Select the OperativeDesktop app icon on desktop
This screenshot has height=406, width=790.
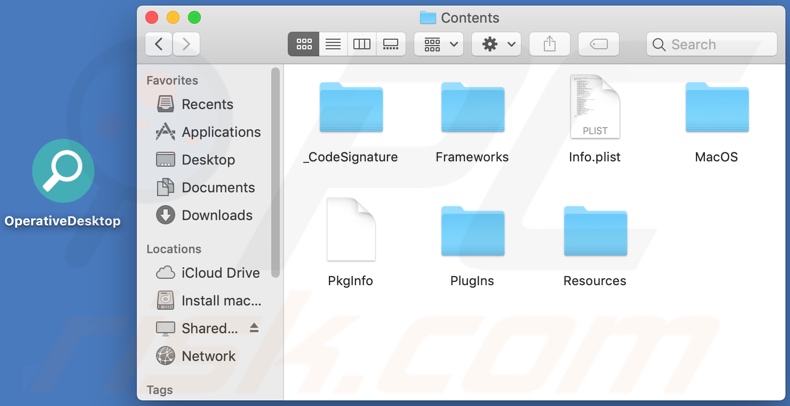tap(63, 171)
